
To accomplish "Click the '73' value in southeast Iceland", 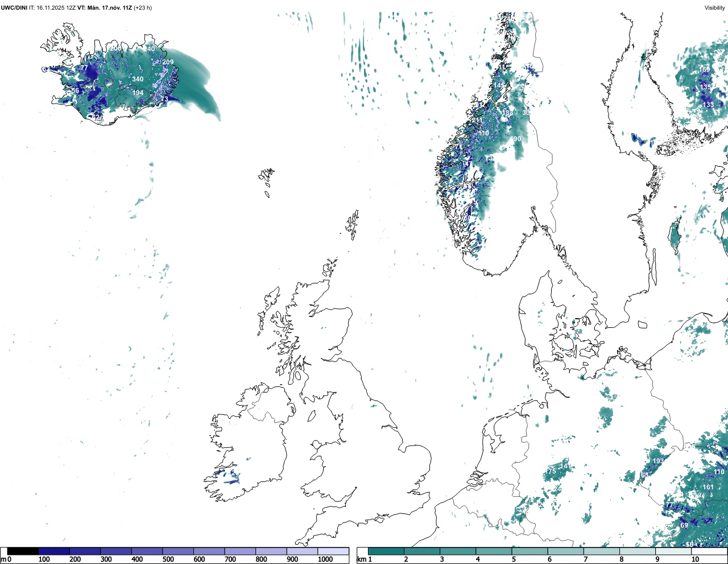I will pos(164,99).
